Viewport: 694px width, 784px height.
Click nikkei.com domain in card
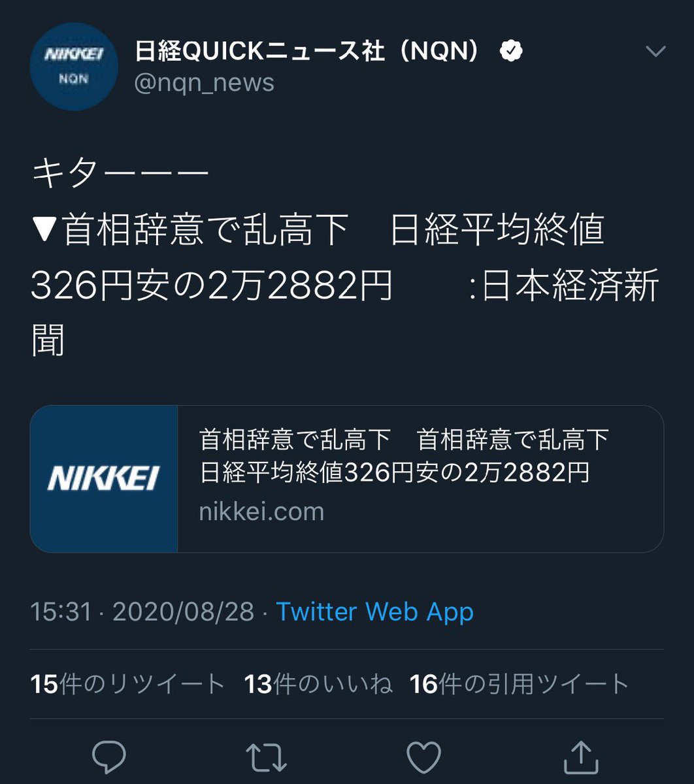coord(261,511)
